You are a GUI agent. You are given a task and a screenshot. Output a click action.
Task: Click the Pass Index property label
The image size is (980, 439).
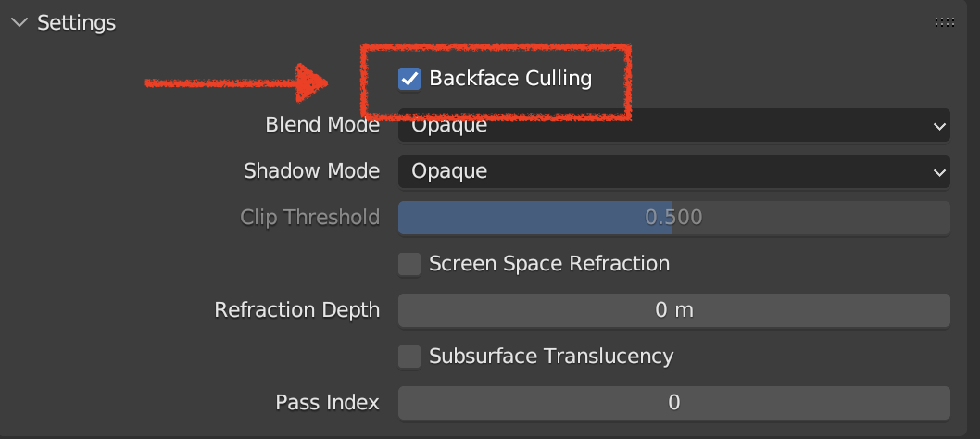[327, 403]
